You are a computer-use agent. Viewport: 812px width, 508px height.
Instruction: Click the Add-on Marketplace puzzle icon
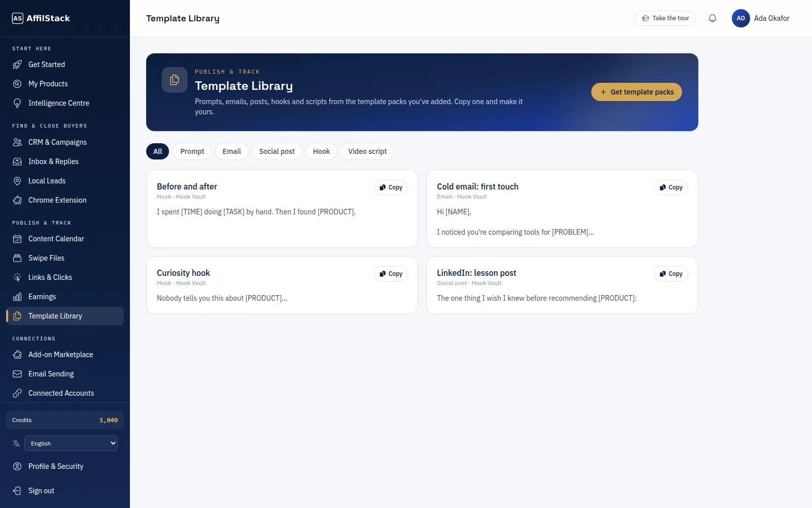tap(17, 355)
